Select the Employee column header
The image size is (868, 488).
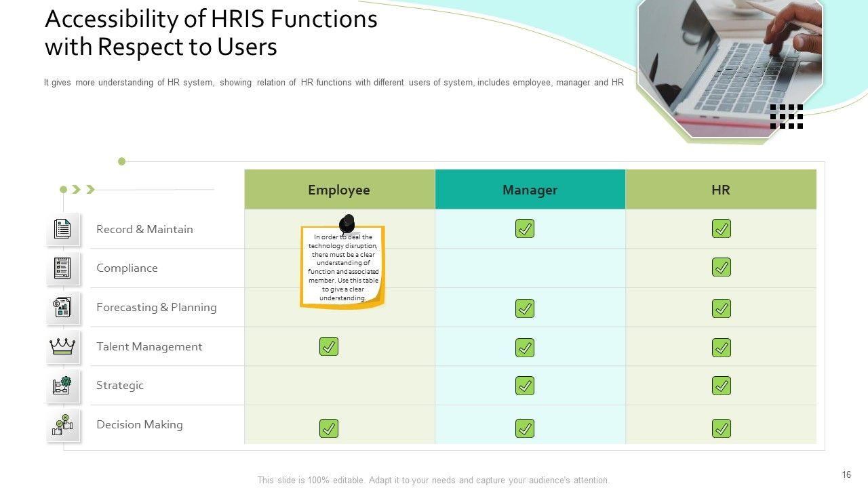point(340,189)
